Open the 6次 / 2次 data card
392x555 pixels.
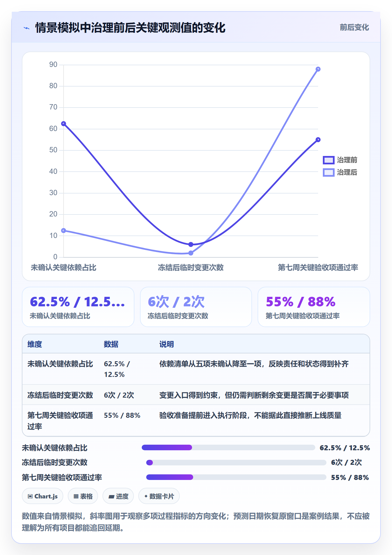pos(196,307)
